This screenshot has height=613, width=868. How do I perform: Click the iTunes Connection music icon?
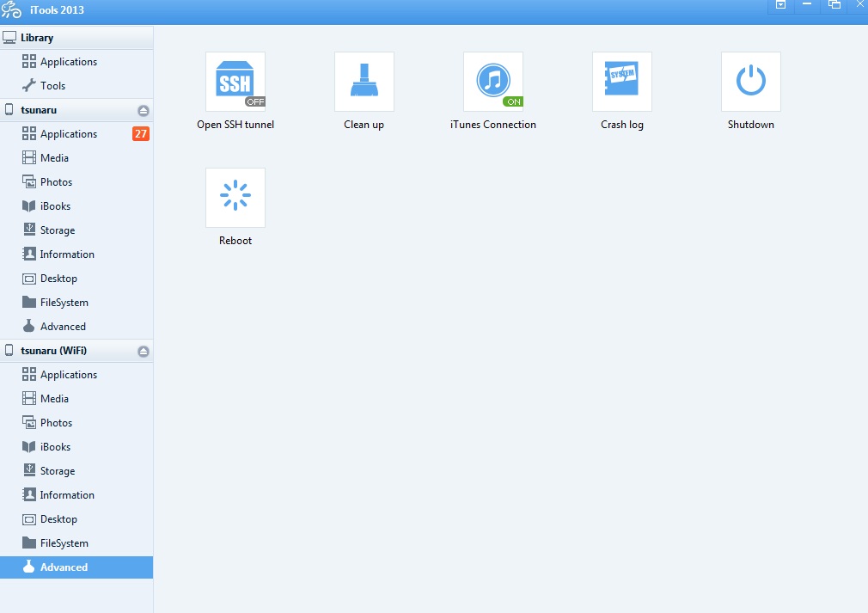coord(493,82)
